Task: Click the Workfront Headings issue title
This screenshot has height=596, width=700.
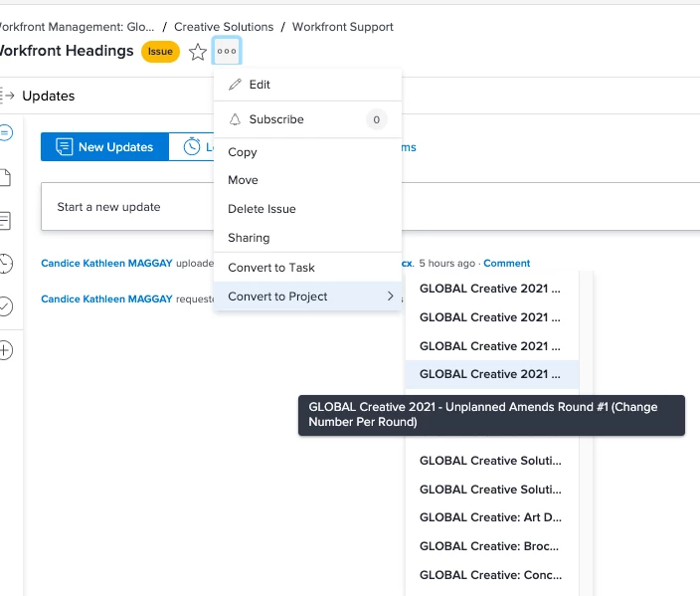Action: 67,51
